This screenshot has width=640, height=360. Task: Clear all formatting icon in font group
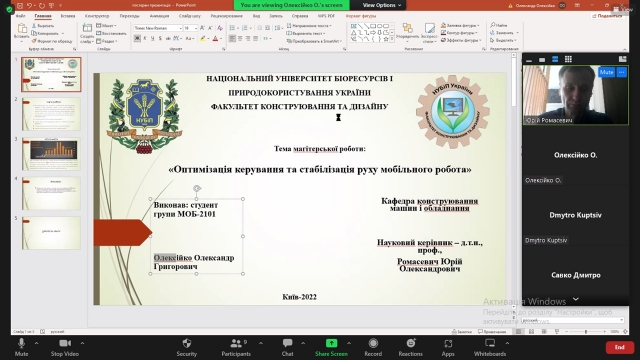pos(220,28)
